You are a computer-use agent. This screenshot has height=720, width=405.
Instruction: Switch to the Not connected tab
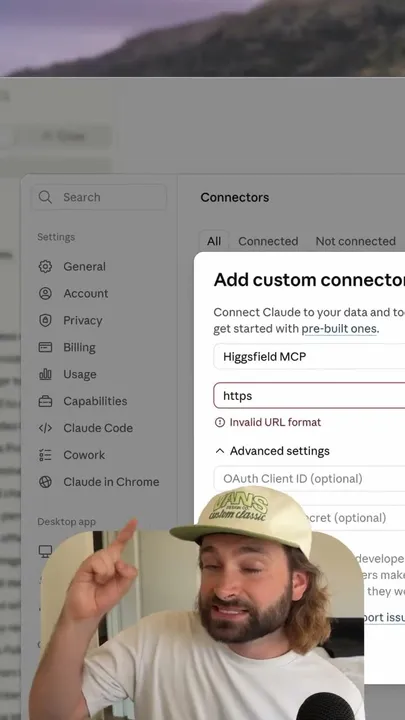pos(355,241)
